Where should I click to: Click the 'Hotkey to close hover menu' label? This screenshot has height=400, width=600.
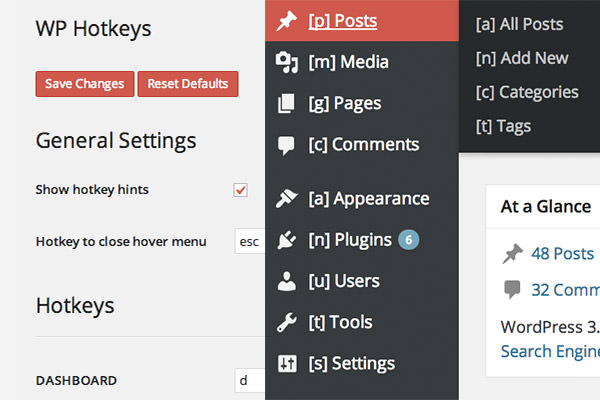[x=121, y=242]
